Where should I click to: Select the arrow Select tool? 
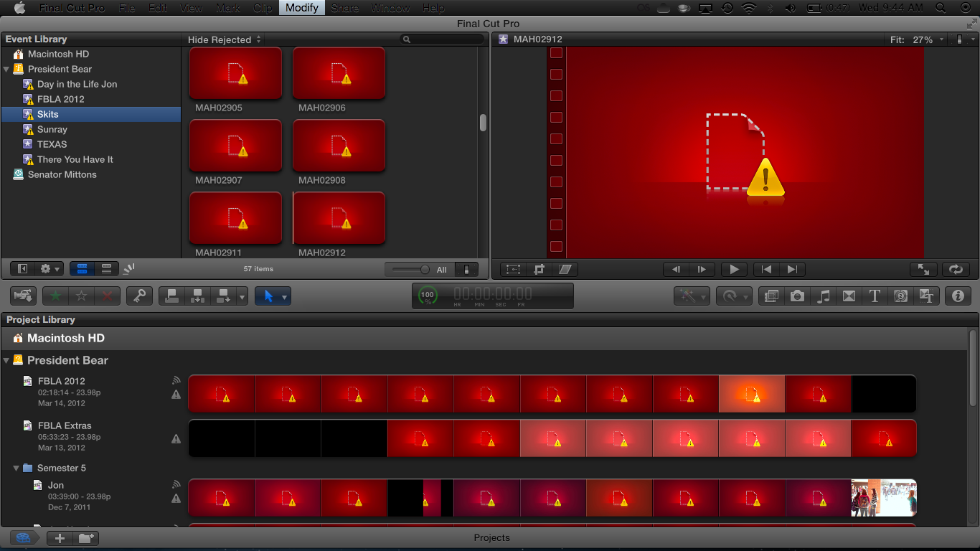point(268,296)
